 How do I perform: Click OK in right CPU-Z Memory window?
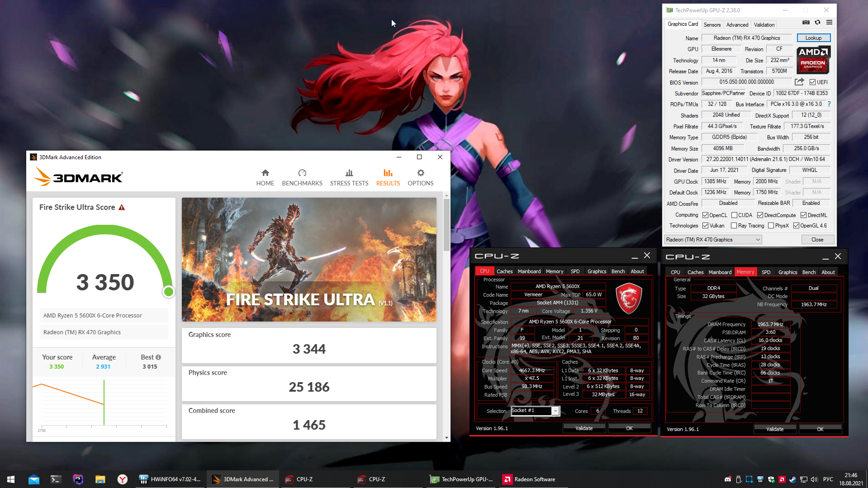click(x=820, y=429)
